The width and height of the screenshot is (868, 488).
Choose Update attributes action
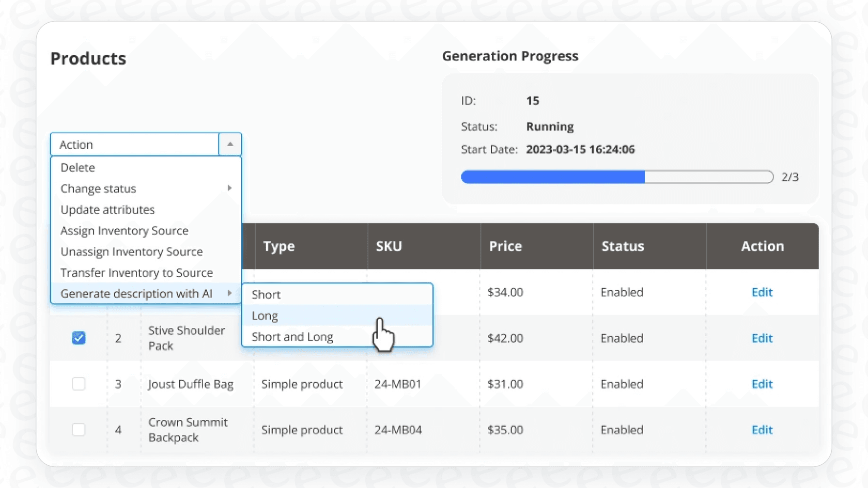[x=107, y=210]
